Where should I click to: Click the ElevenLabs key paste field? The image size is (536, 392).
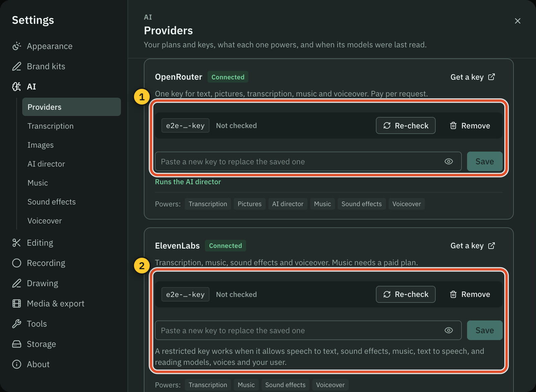[x=308, y=330]
